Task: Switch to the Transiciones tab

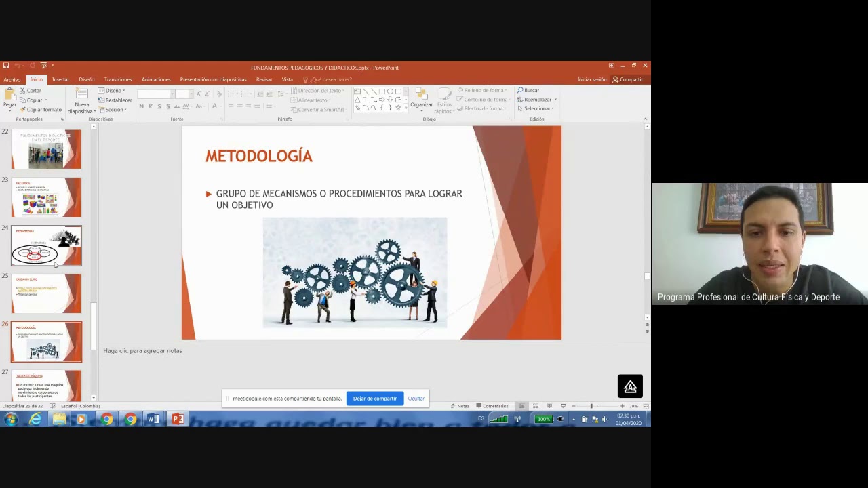Action: point(118,79)
